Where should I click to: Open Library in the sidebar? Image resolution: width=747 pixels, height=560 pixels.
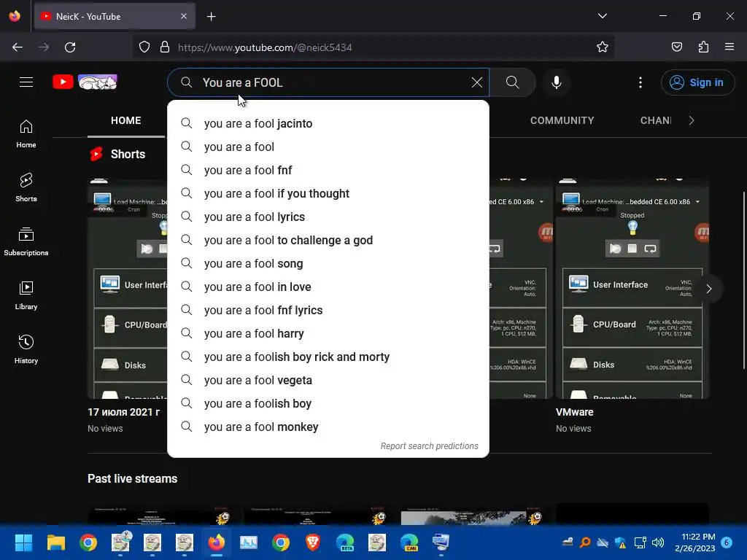(x=26, y=296)
